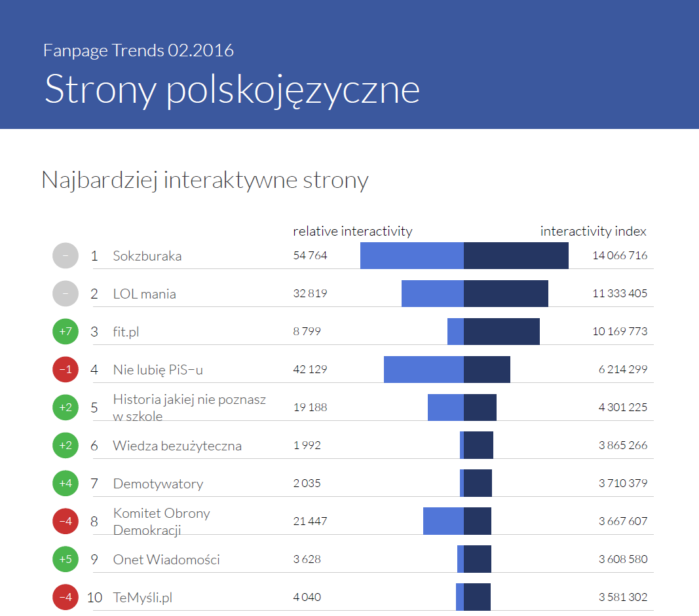Viewport: 699px width, 616px height.
Task: Click the Fanpage Trends 02.2016 title
Action: coord(138,50)
